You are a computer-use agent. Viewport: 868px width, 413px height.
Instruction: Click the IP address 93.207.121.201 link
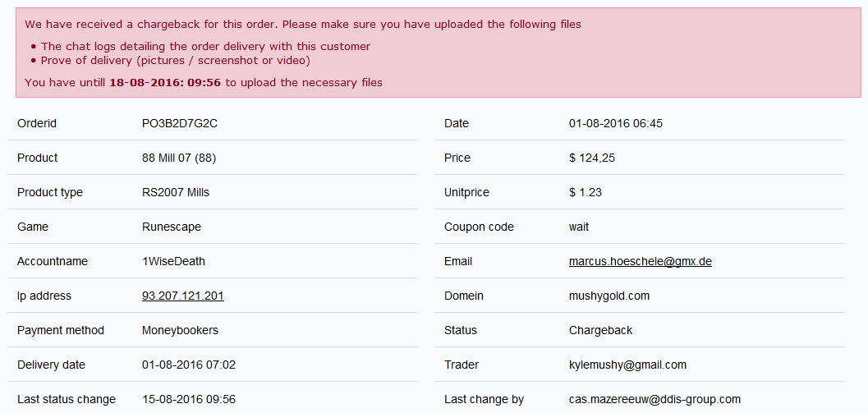[182, 296]
